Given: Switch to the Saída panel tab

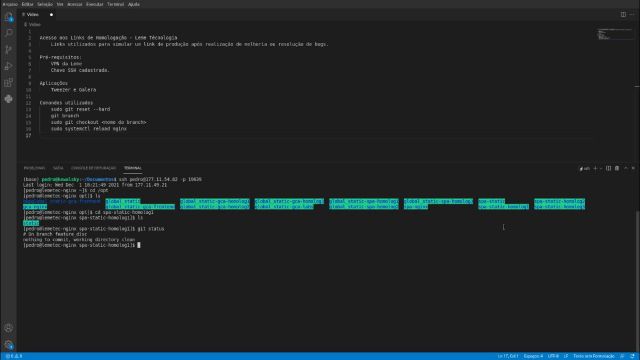Looking at the screenshot, I should pyautogui.click(x=58, y=168).
